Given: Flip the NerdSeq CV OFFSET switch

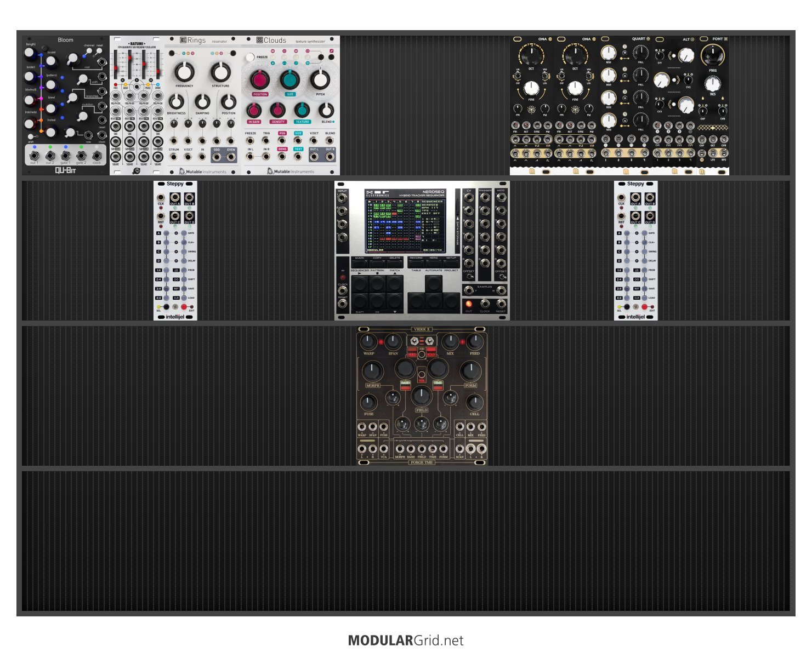Looking at the screenshot, I should [x=469, y=277].
